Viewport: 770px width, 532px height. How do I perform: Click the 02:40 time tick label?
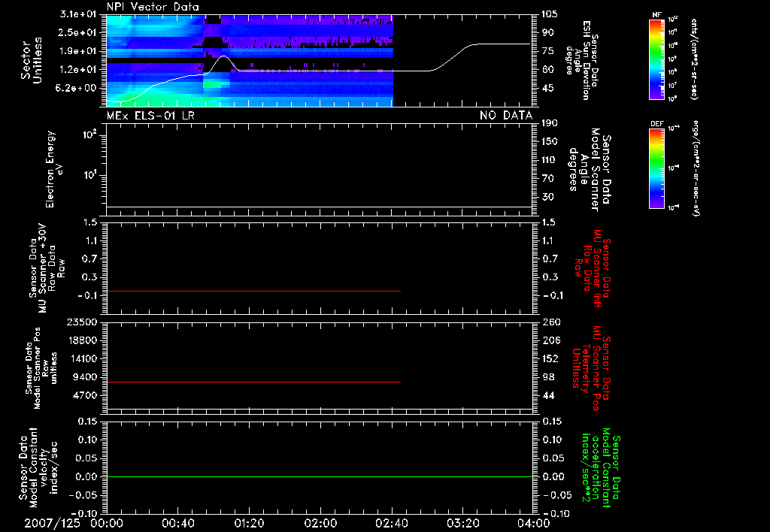click(391, 523)
